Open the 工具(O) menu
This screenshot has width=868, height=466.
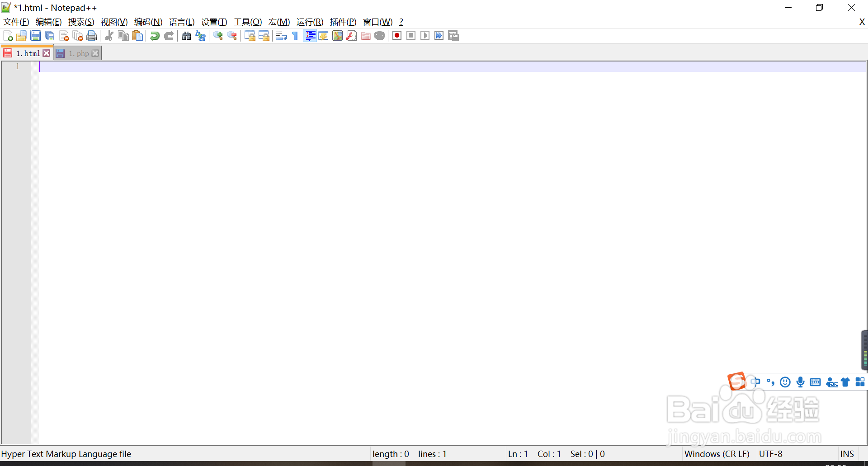(248, 22)
